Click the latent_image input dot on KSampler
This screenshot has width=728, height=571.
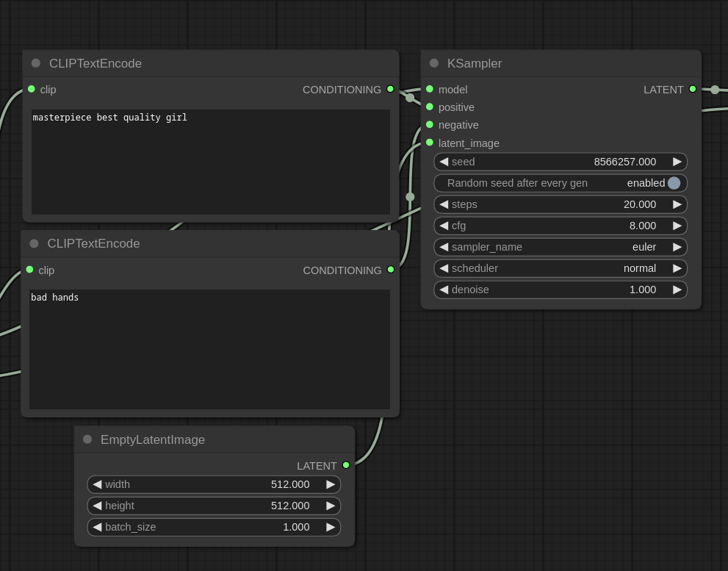point(430,143)
